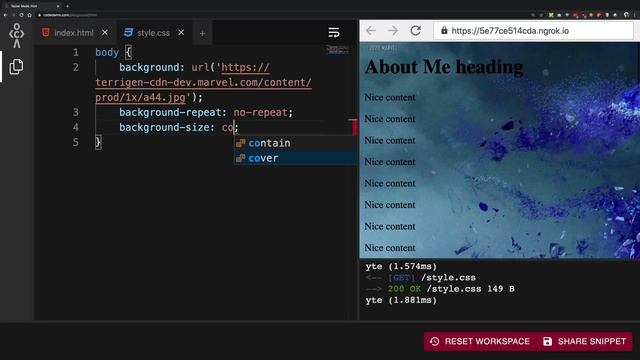Click the HTML5 icon on index.html tab
This screenshot has height=360, width=640.
(46, 32)
